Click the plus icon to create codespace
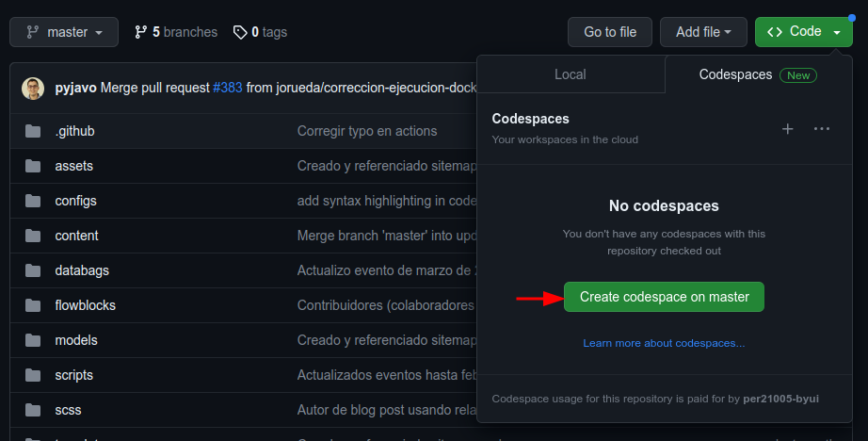The width and height of the screenshot is (868, 441). (x=787, y=129)
